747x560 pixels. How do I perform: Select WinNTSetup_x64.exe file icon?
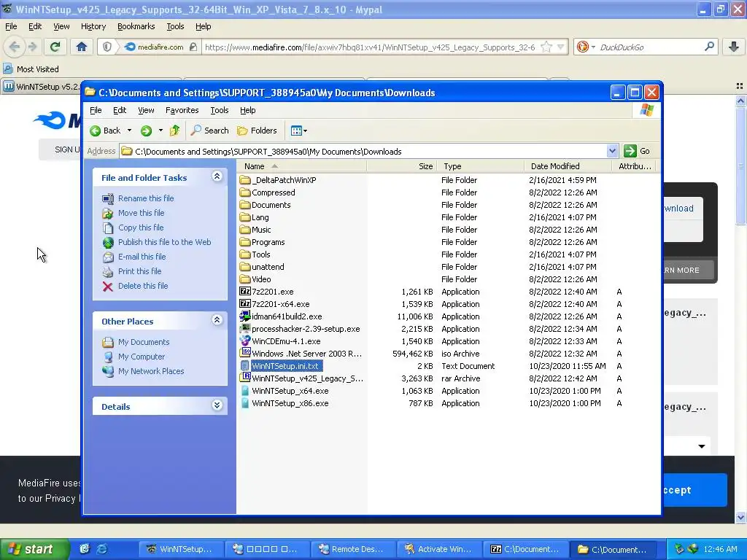pos(245,391)
